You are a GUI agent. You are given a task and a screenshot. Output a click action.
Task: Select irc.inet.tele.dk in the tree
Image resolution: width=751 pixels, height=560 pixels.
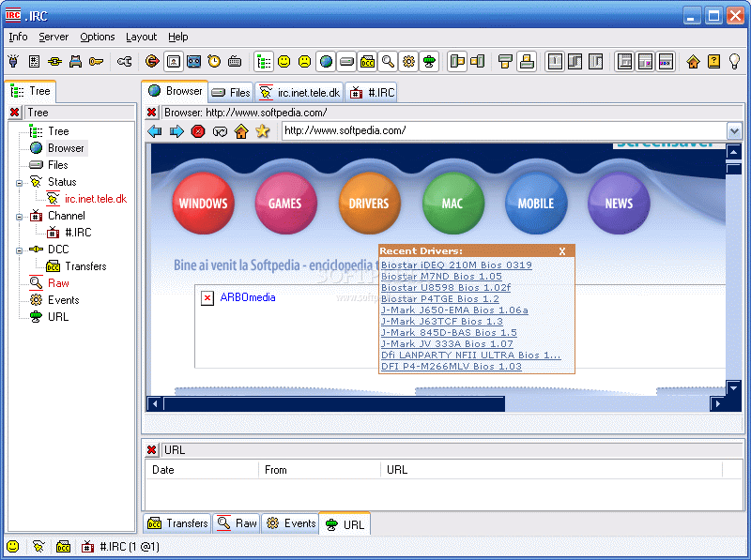point(96,199)
